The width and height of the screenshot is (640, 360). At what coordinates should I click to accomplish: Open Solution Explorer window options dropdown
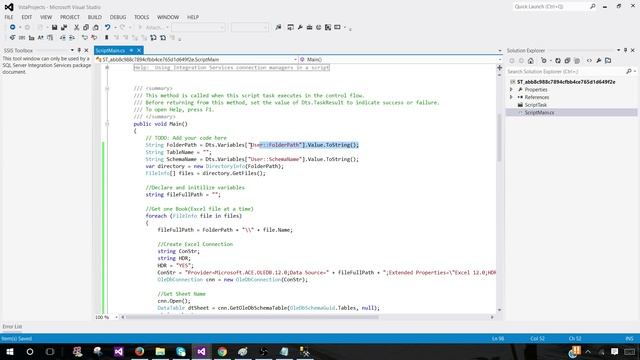pyautogui.click(x=618, y=50)
